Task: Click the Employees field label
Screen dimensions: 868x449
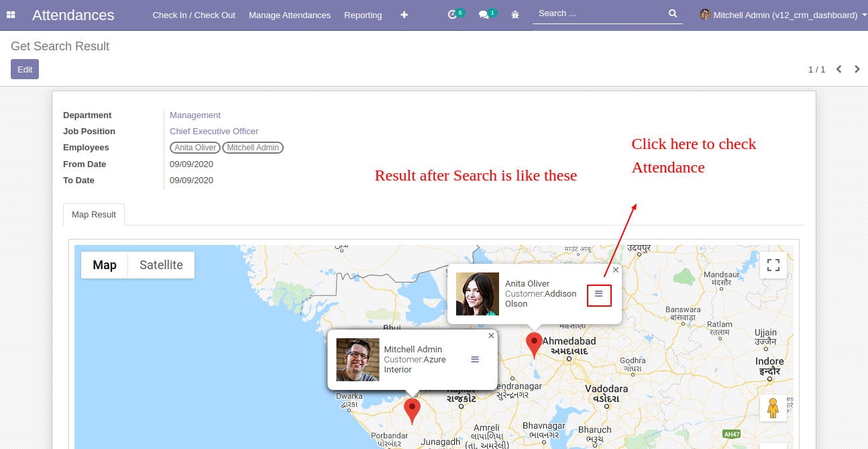Action: coord(86,148)
